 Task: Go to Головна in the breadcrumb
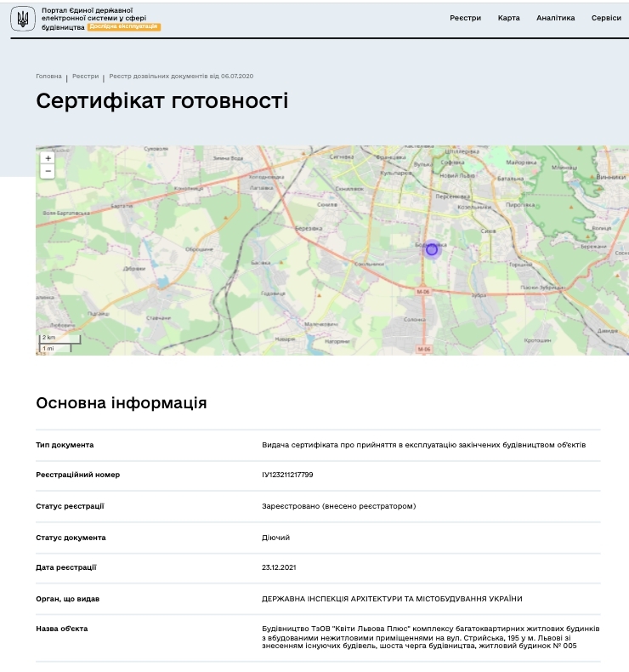(x=48, y=77)
